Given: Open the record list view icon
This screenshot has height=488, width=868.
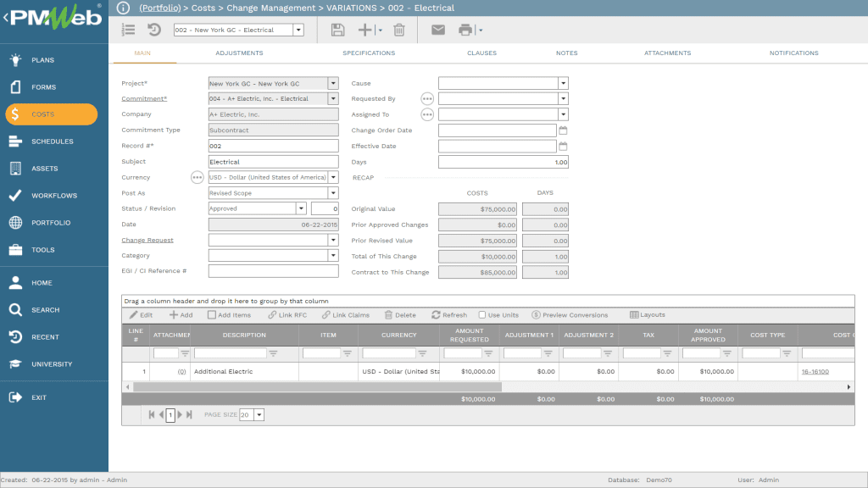Looking at the screenshot, I should coord(129,30).
